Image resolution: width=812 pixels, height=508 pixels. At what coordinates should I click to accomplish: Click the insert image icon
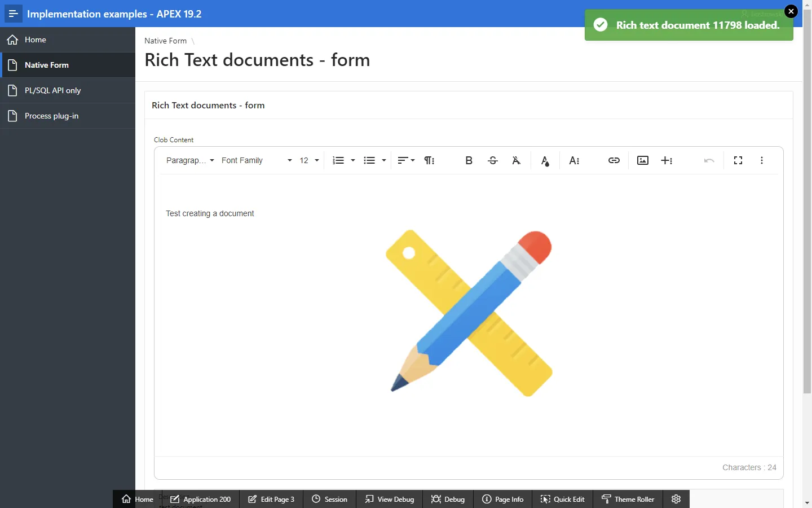click(643, 160)
